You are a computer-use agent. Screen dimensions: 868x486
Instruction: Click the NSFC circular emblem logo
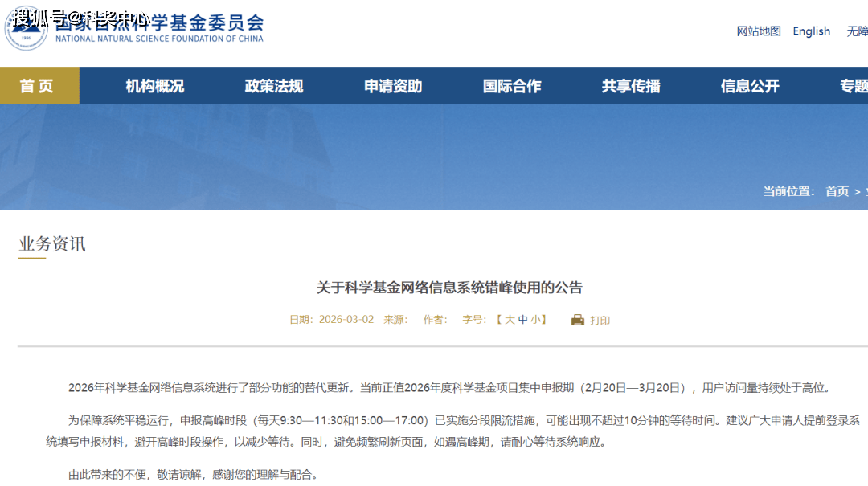tap(26, 29)
